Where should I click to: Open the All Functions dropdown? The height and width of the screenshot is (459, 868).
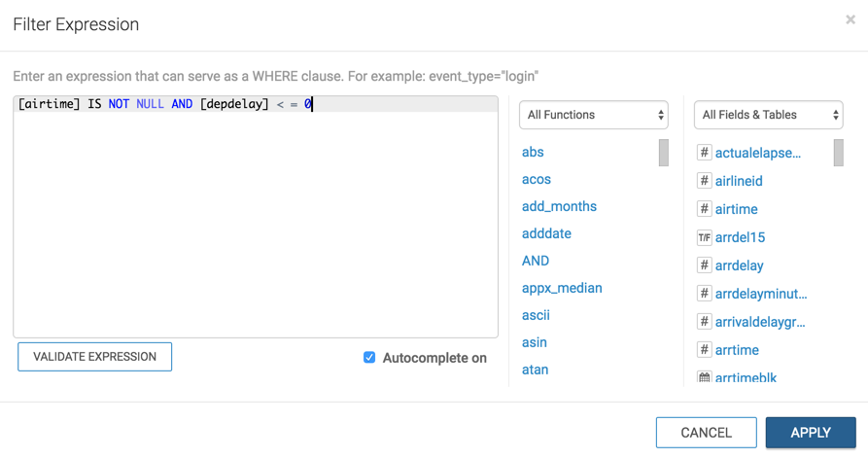(x=594, y=115)
